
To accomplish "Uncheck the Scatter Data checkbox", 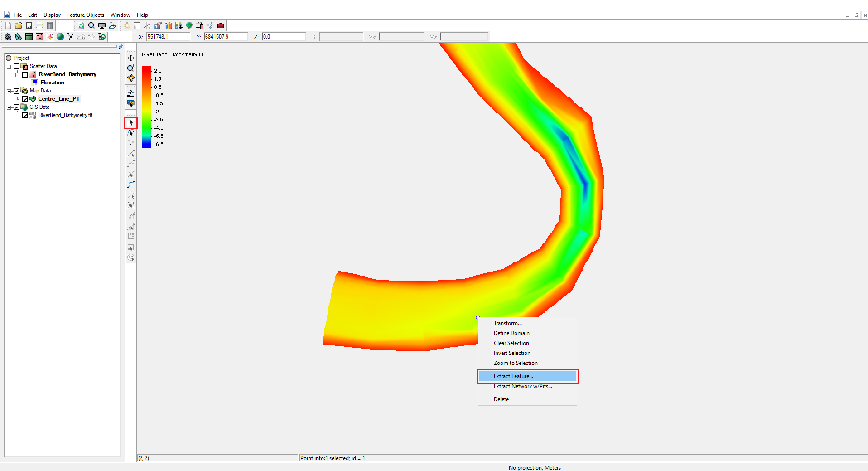I will [17, 66].
